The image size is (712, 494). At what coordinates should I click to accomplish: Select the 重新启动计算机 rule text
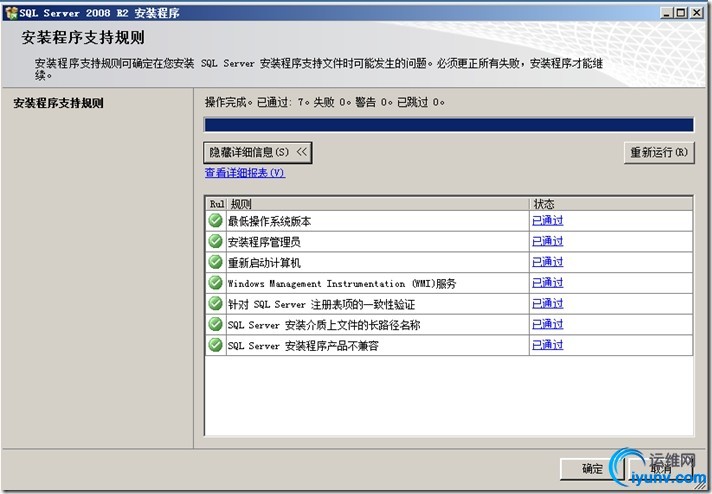tap(264, 263)
